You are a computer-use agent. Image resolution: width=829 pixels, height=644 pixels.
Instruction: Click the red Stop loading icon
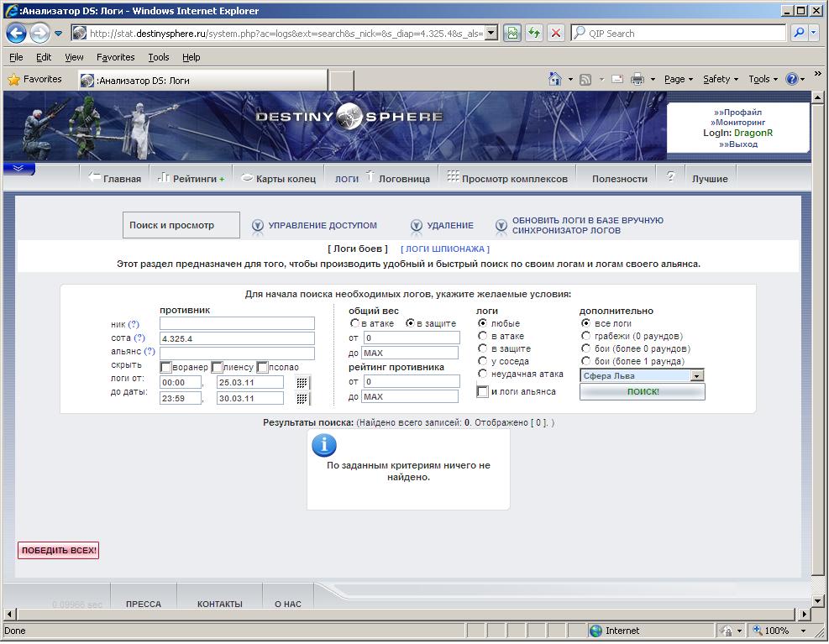point(556,34)
